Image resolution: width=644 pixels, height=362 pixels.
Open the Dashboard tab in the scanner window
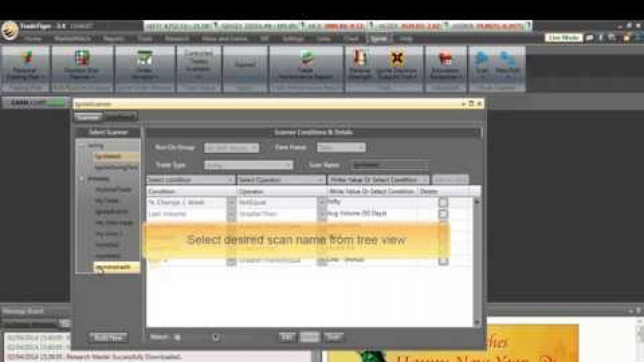coord(120,116)
